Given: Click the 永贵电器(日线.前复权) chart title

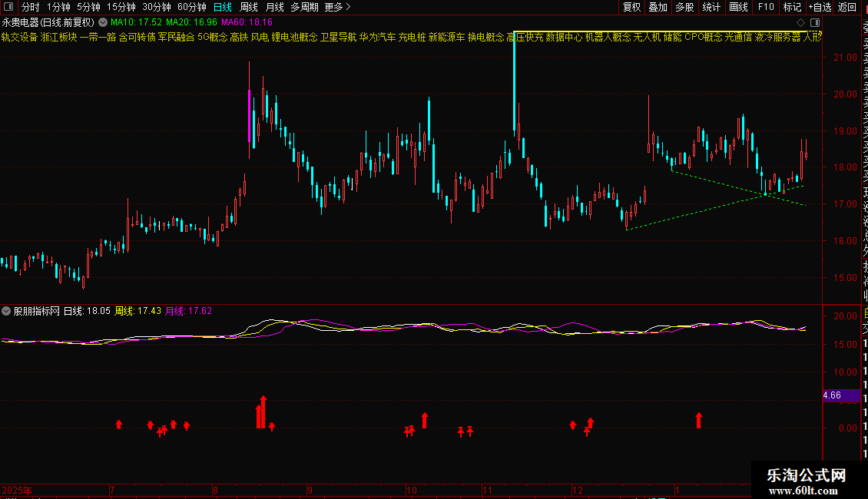Looking at the screenshot, I should coord(48,23).
